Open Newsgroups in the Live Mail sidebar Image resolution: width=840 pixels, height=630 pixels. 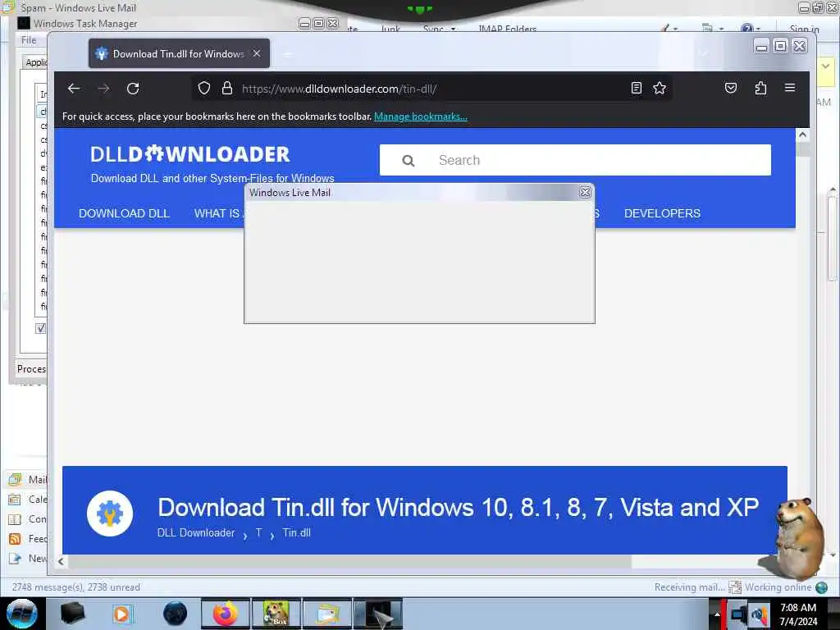pos(28,558)
